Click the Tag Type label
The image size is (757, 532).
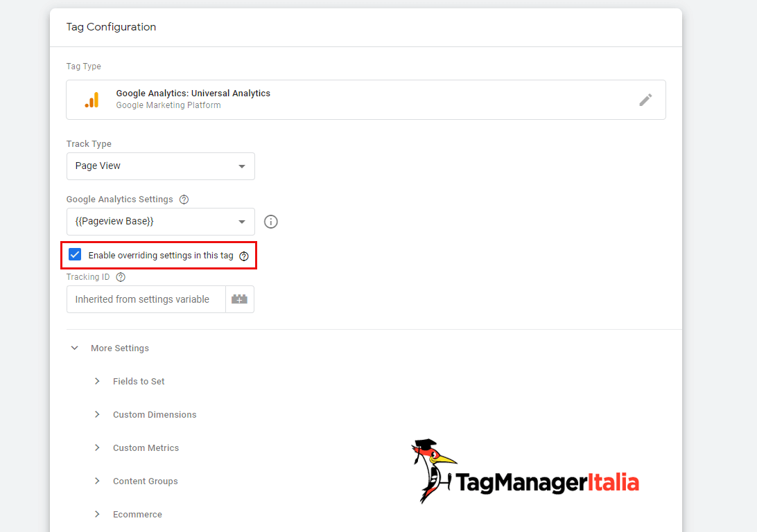click(x=83, y=66)
